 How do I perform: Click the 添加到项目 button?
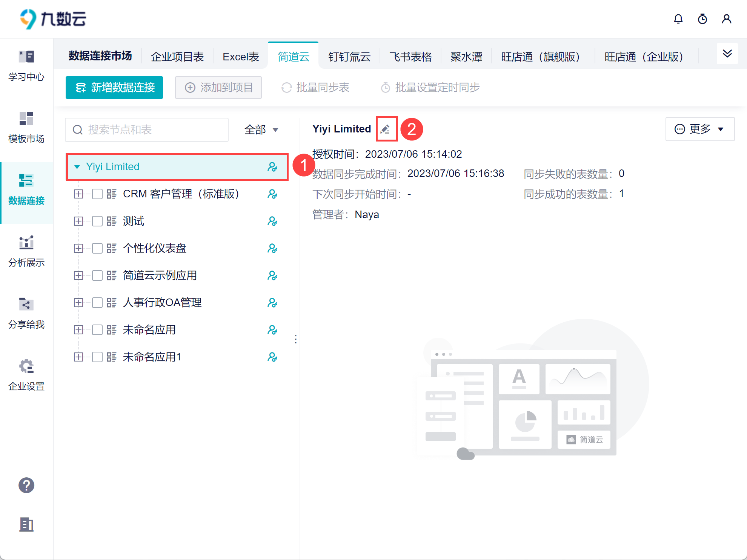coord(218,88)
